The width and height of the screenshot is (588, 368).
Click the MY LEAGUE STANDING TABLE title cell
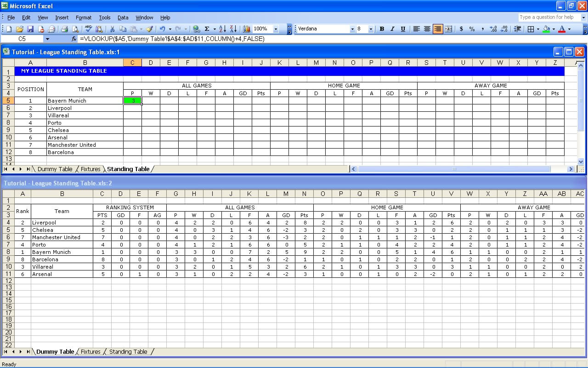[x=289, y=71]
